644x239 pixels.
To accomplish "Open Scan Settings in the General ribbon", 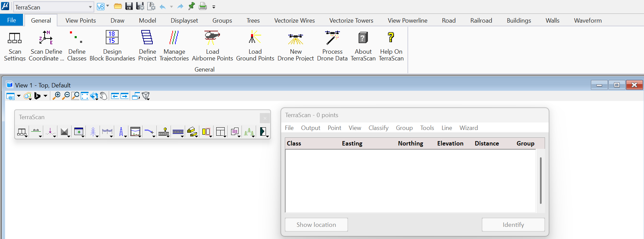I will [x=15, y=45].
